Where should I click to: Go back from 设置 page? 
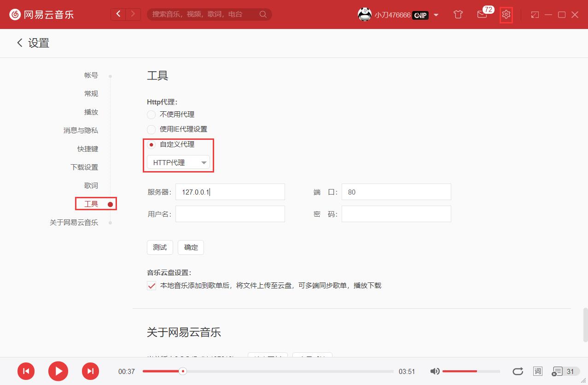[x=20, y=43]
